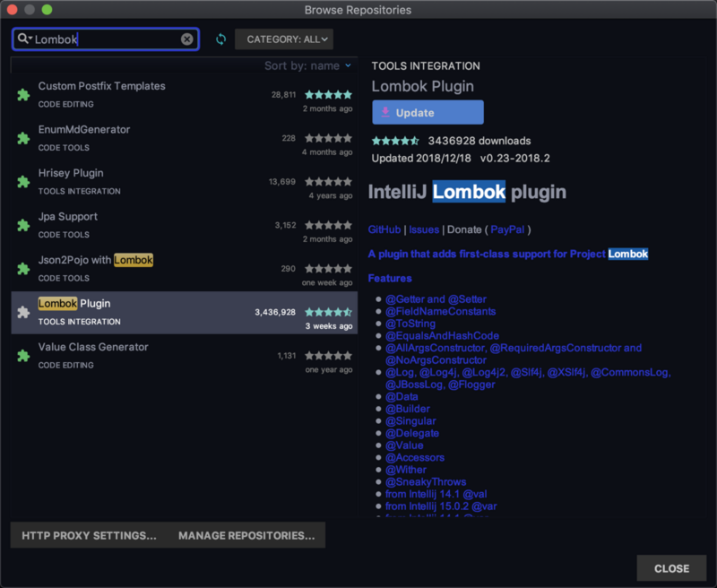Click Value Class Generator star rating
The width and height of the screenshot is (717, 588).
click(x=328, y=356)
